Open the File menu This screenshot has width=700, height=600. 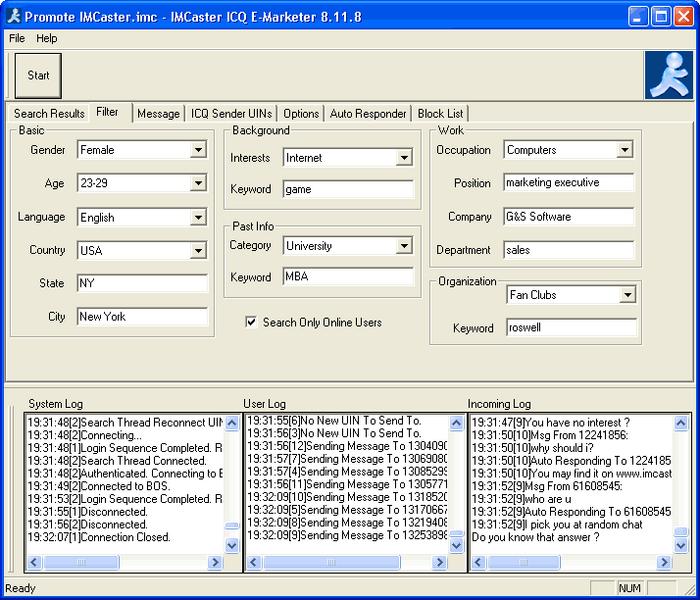coord(17,38)
